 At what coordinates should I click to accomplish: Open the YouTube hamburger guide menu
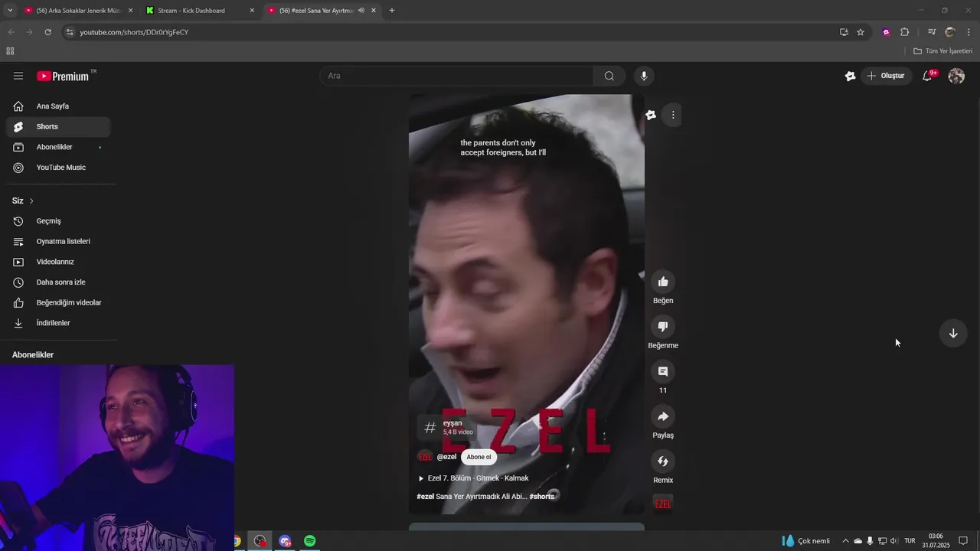pyautogui.click(x=18, y=76)
